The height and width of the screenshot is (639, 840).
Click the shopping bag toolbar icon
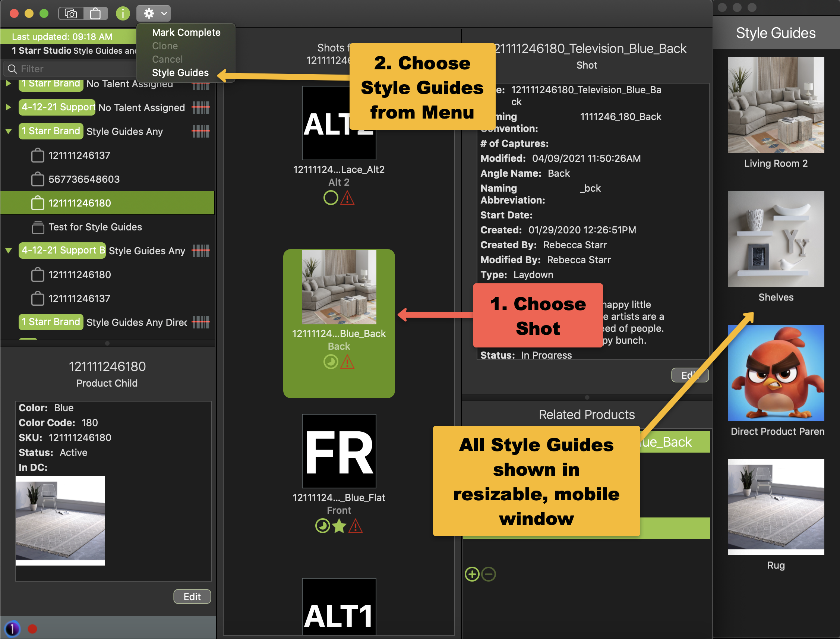click(x=95, y=14)
